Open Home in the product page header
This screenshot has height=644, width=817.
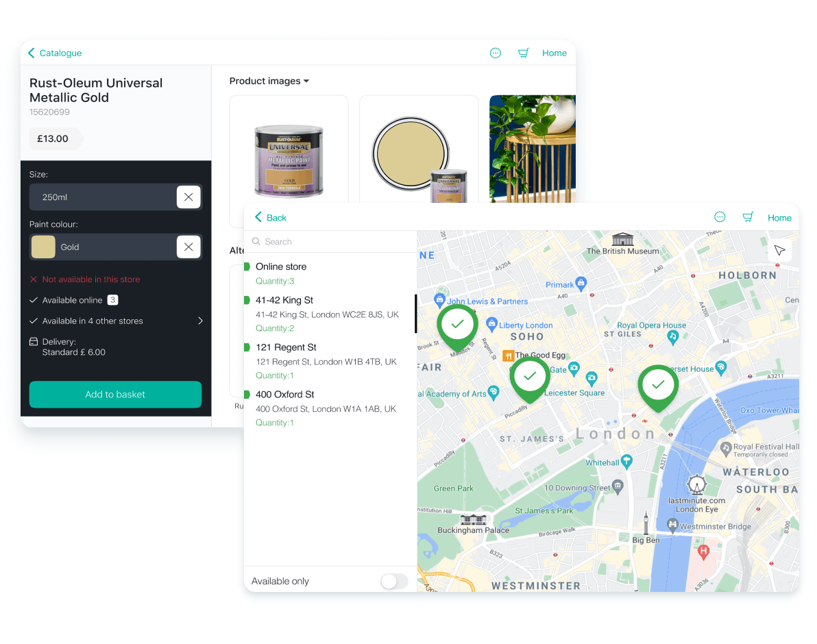click(554, 53)
